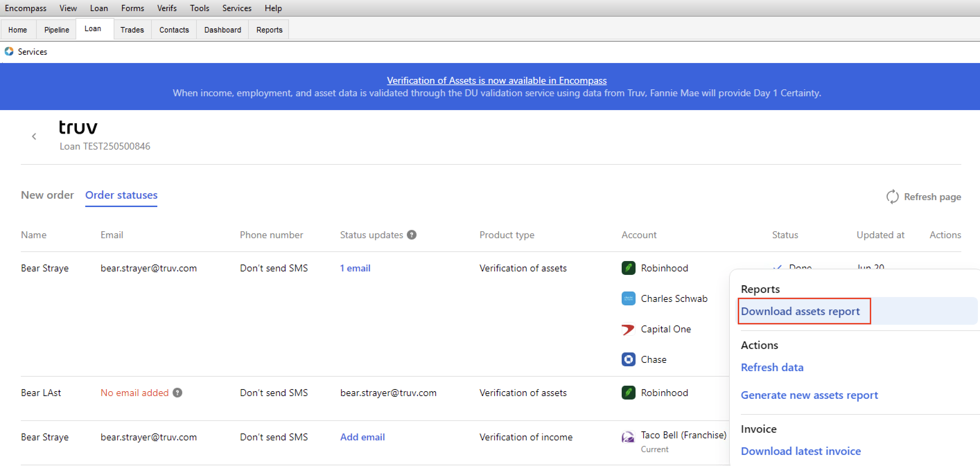Click bear.strayer@truv.com in Bear LAst row
Viewport: 980px width, 466px height.
click(388, 393)
